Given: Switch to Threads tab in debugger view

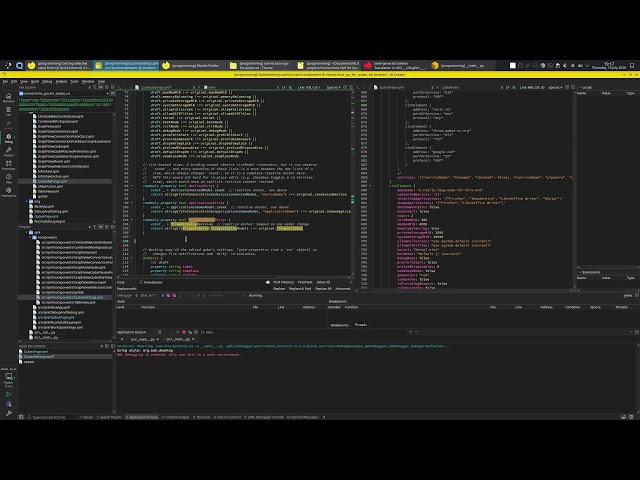Looking at the screenshot, I should 361,325.
